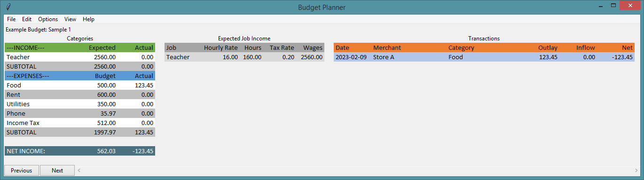Click the Date column header

(342, 47)
